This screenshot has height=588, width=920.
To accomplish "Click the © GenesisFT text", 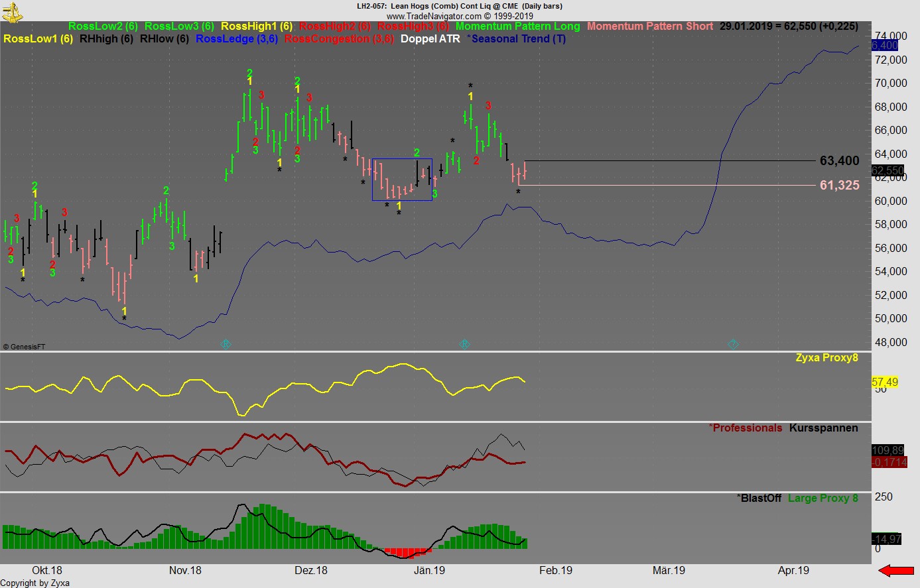I will coord(25,347).
